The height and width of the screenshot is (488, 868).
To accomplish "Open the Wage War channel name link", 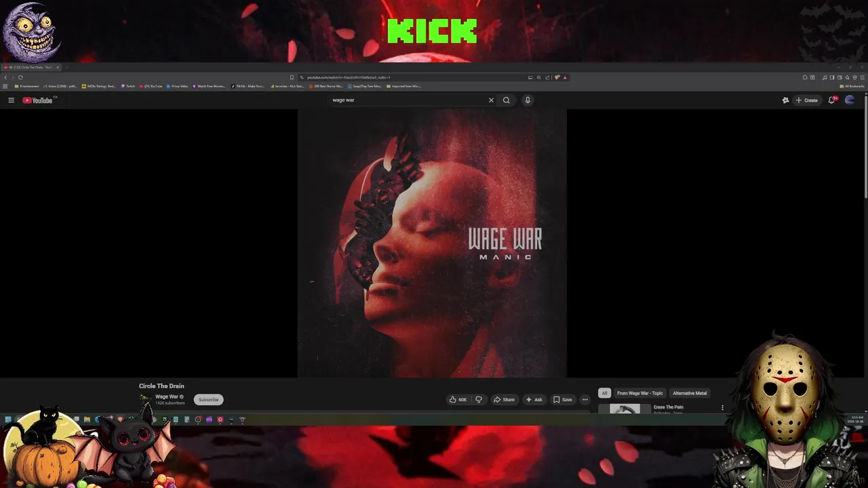I will [167, 396].
